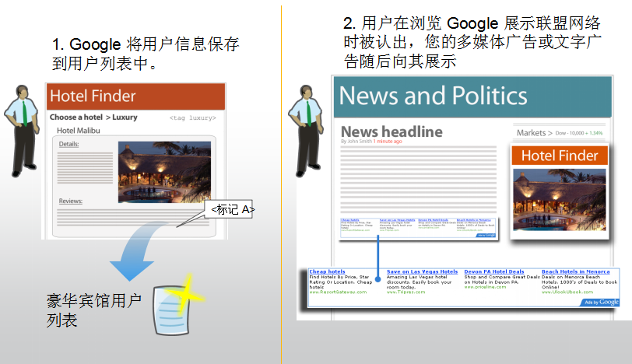Screen dimensions: 632x364
Task: Click the 'Hotel Malibu' title
Action: click(x=78, y=131)
